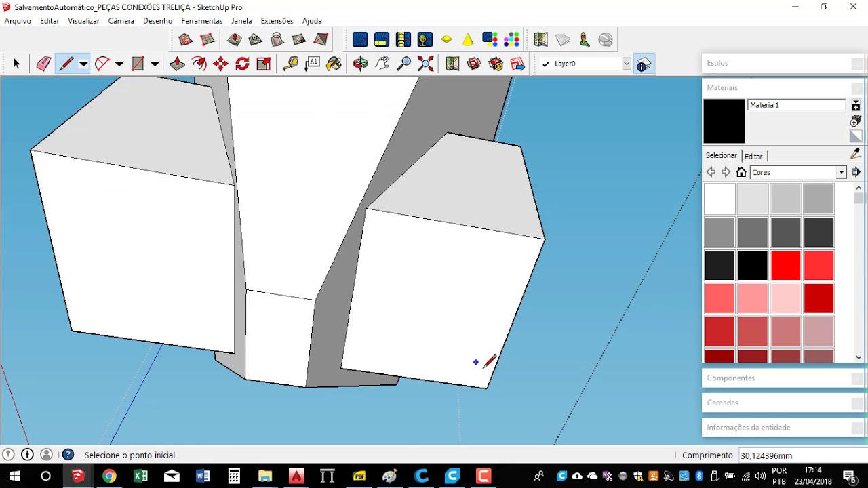Screen dimensions: 868x488
Task: Click the yellow flat sphere icon
Action: point(446,39)
